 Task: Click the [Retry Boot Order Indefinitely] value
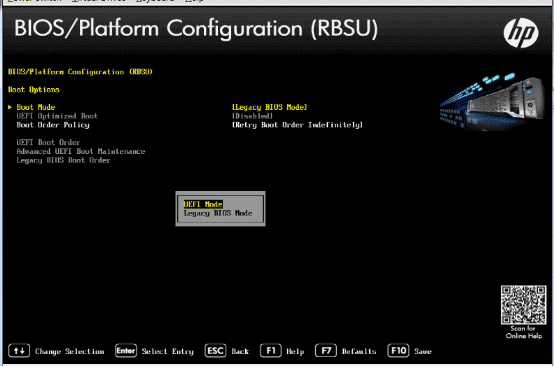pyautogui.click(x=297, y=125)
